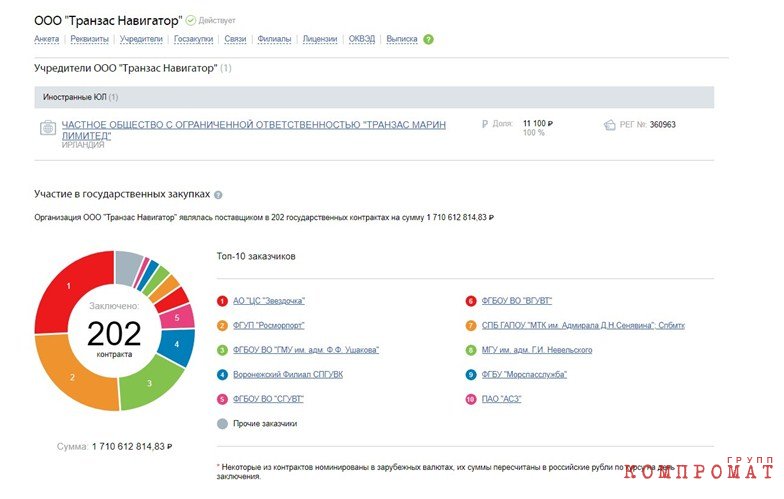
Task: Click the red number 6 legend marker
Action: pyautogui.click(x=470, y=301)
